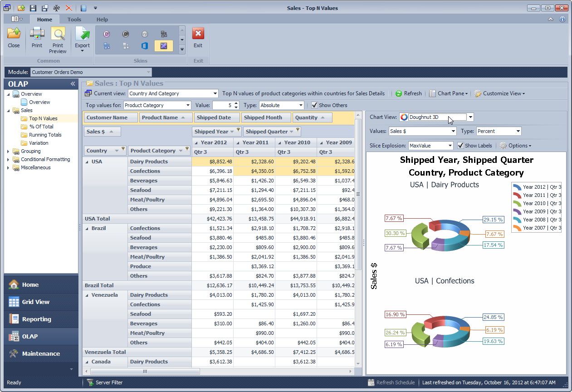Go to Grid View in navigation pane

pos(35,302)
